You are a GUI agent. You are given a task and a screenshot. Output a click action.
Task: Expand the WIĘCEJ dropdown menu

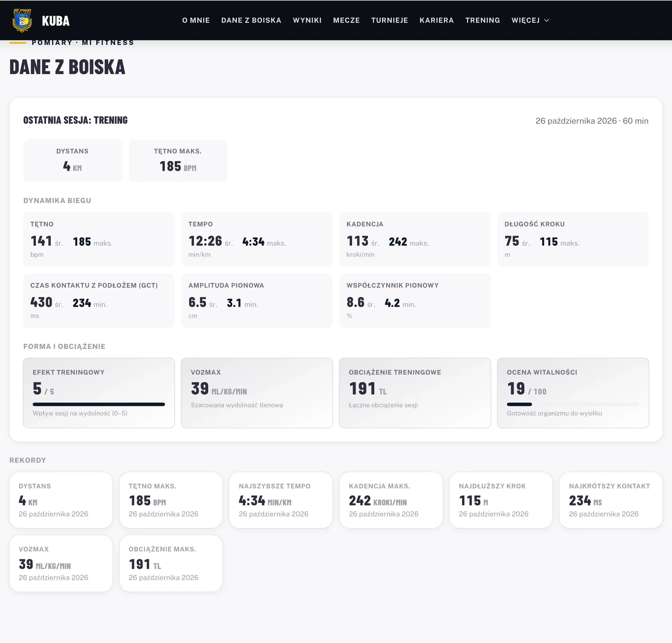tap(530, 20)
